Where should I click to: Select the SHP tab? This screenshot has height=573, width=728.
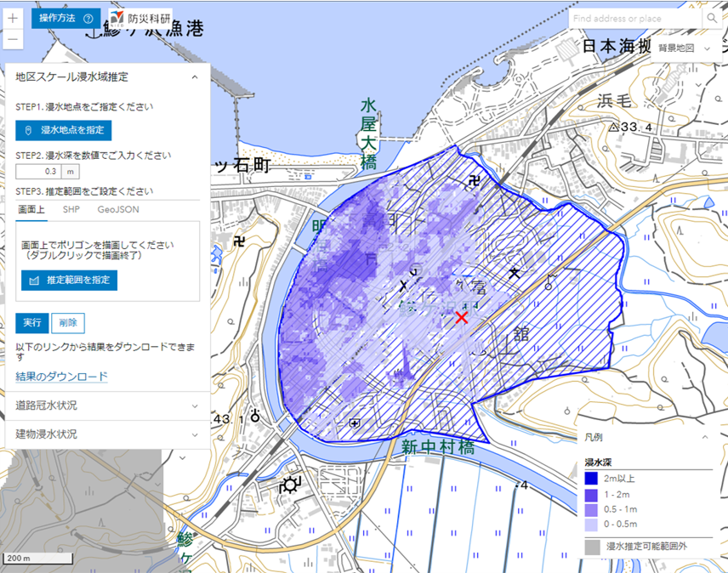pos(71,210)
